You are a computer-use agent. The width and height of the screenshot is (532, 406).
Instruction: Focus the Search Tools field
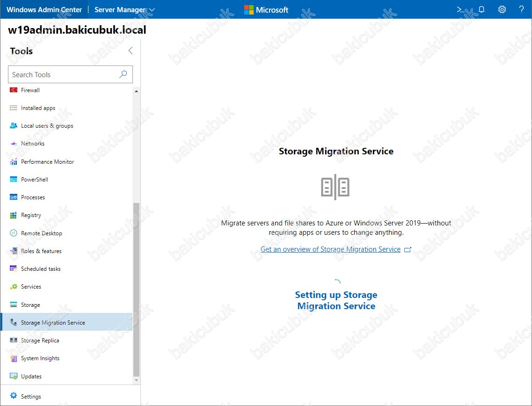point(70,74)
